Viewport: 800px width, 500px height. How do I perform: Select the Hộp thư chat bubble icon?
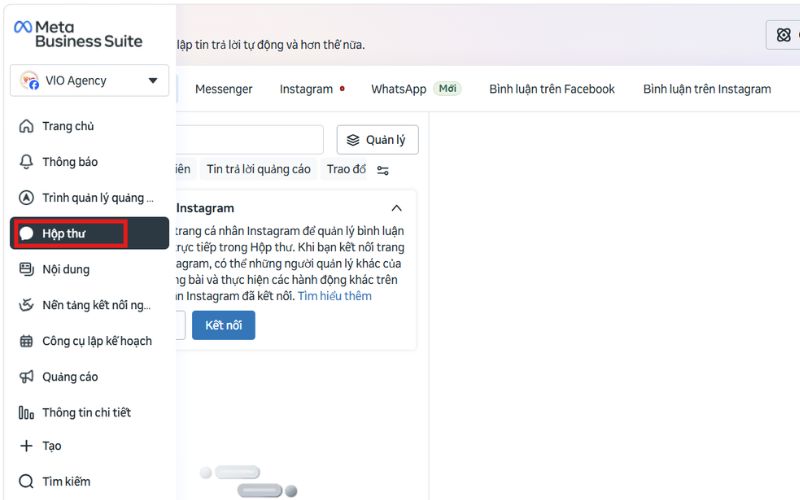coord(26,234)
